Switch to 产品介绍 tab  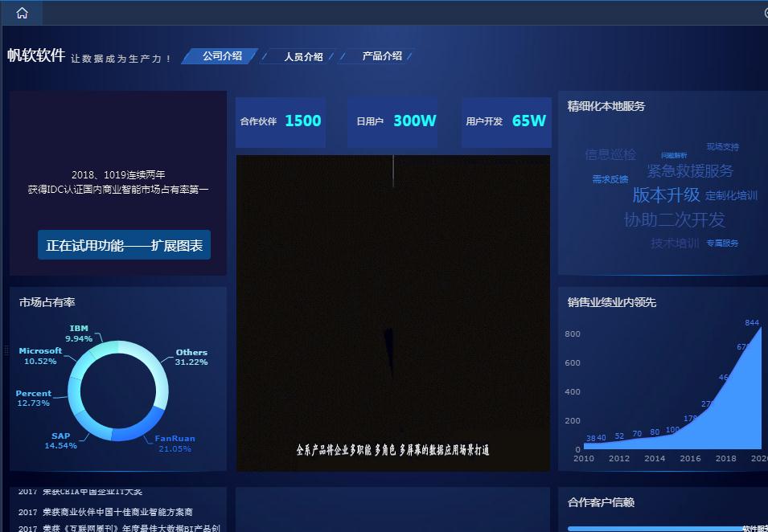pyautogui.click(x=377, y=56)
